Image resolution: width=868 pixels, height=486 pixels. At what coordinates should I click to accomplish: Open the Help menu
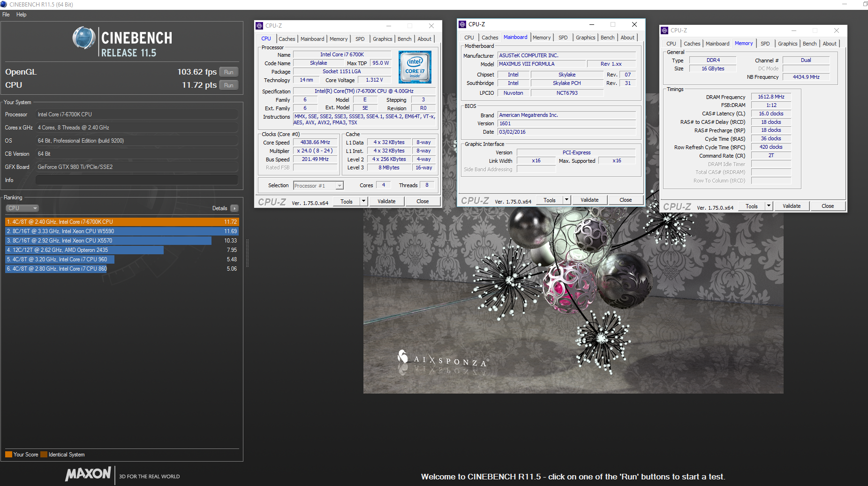(x=22, y=15)
